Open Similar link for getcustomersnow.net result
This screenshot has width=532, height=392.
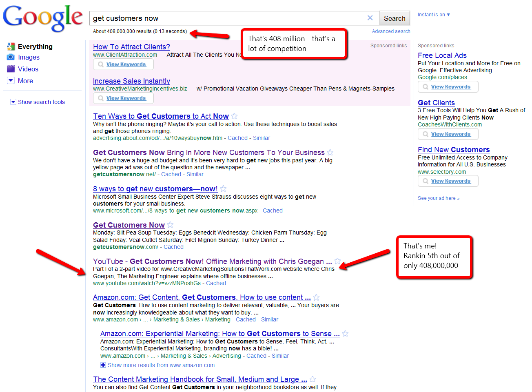pos(195,175)
